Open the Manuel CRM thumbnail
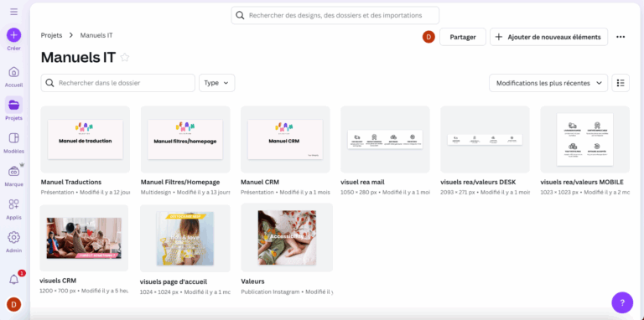The height and width of the screenshot is (320, 644). [x=285, y=140]
